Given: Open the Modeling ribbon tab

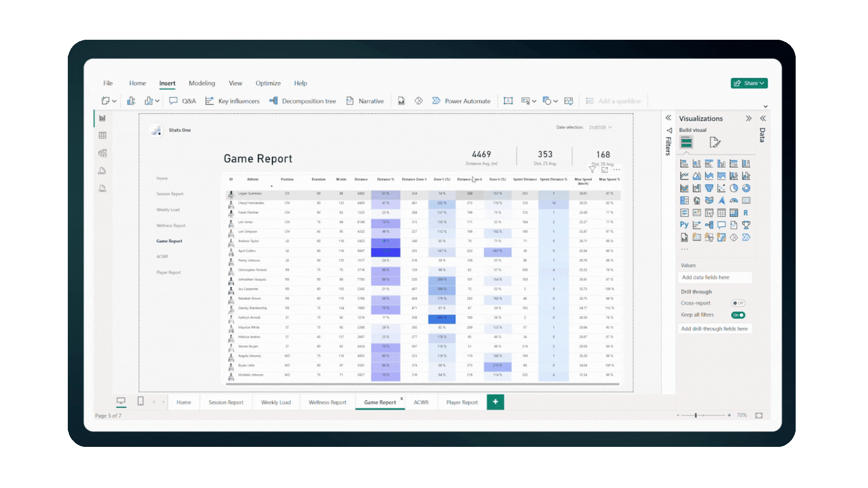Looking at the screenshot, I should [202, 83].
